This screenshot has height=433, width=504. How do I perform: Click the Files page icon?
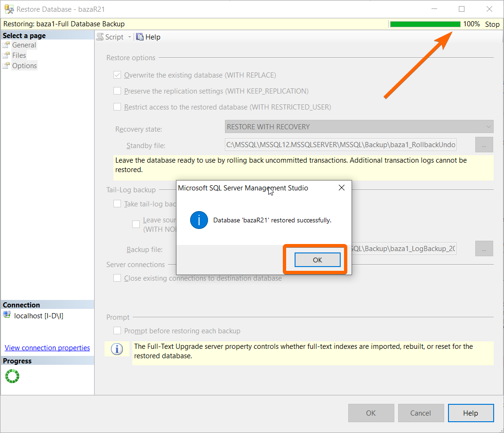tap(6, 55)
